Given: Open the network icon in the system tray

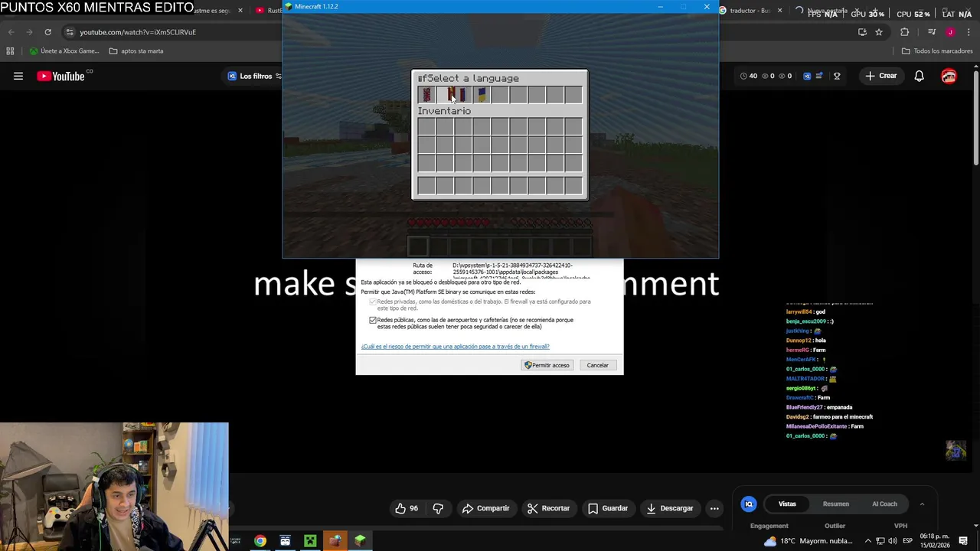Looking at the screenshot, I should tap(880, 541).
